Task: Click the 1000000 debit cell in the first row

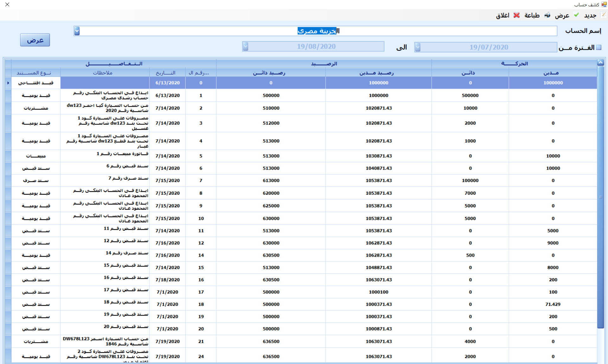Action: point(553,83)
